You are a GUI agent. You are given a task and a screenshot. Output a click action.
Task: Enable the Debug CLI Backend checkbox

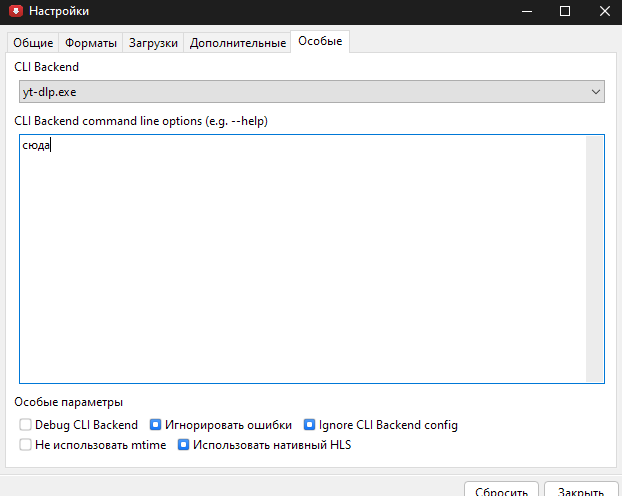[25, 425]
